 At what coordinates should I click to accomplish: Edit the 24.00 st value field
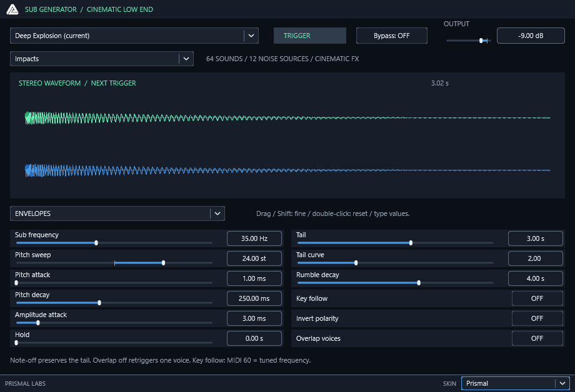254,258
